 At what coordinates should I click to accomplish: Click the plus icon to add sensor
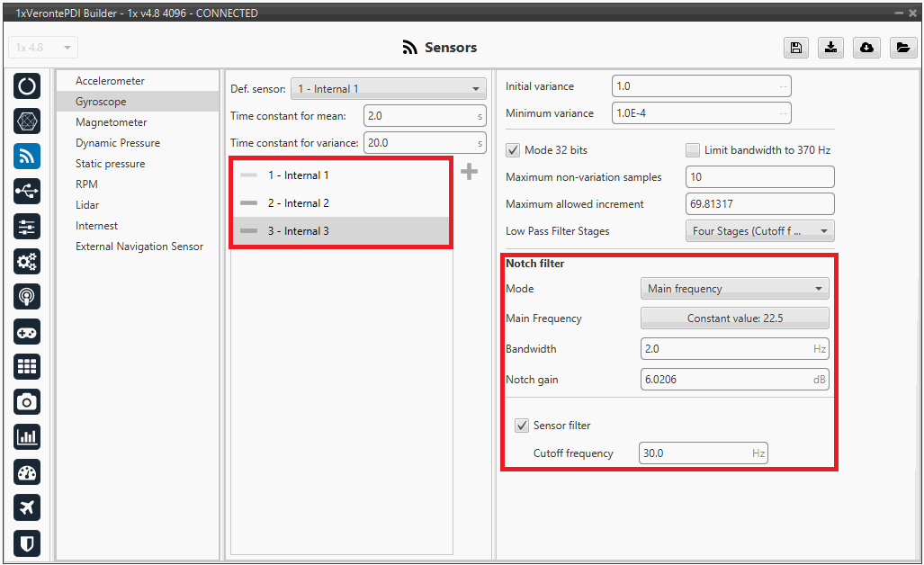coord(469,172)
